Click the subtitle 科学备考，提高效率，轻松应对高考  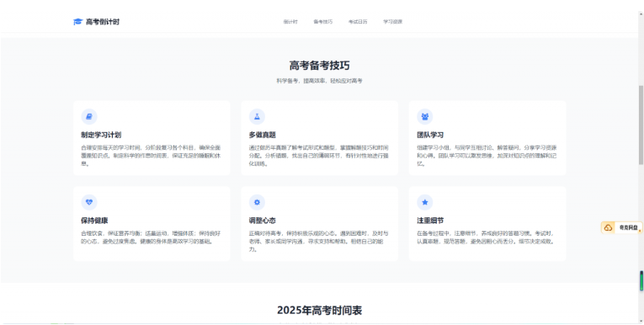pyautogui.click(x=320, y=81)
